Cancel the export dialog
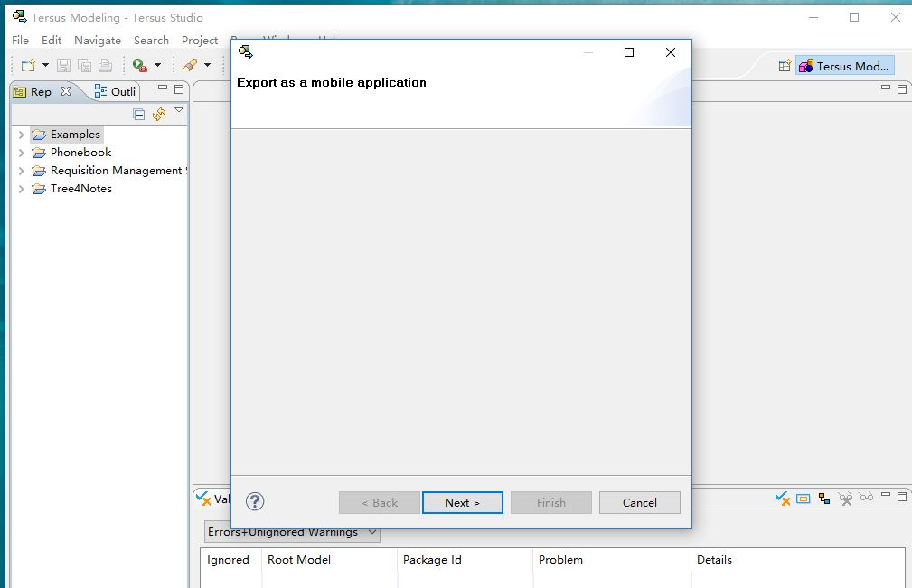 [639, 502]
